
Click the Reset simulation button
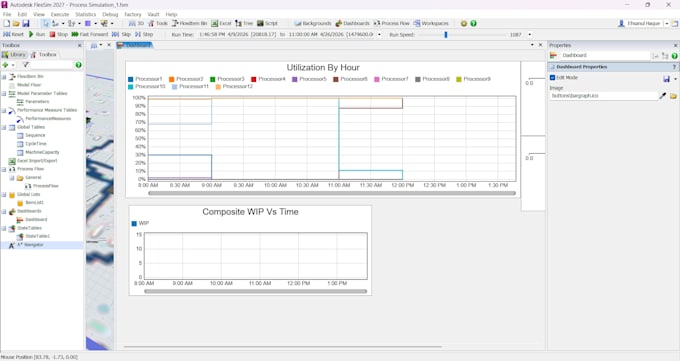pos(13,34)
